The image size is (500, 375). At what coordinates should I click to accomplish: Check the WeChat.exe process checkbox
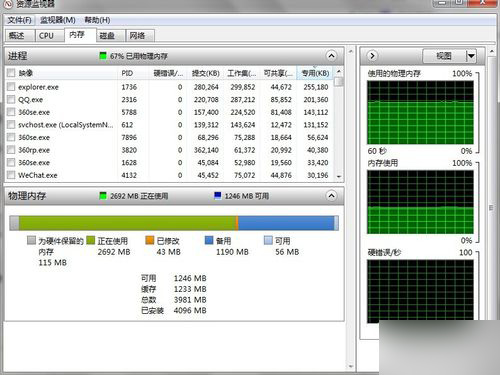11,175
